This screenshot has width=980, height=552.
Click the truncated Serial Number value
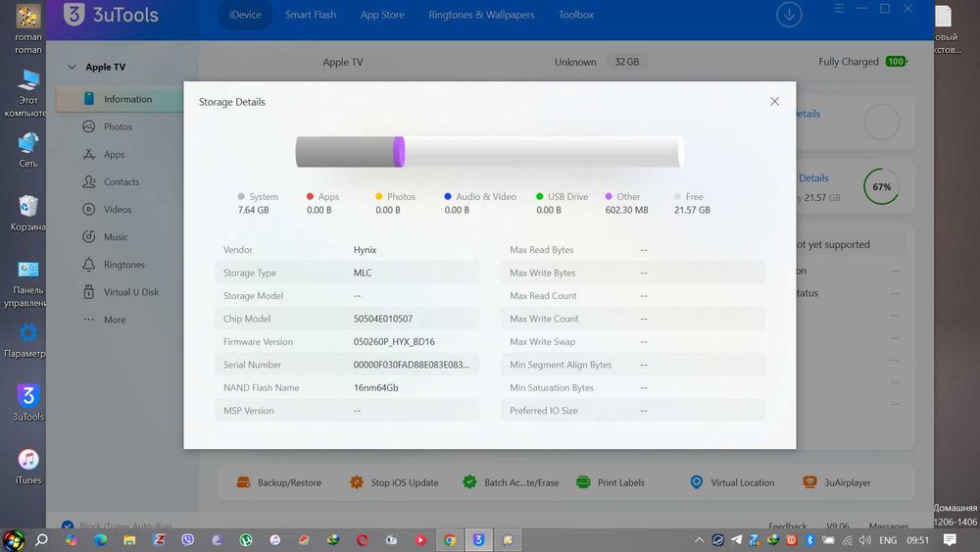tap(412, 365)
